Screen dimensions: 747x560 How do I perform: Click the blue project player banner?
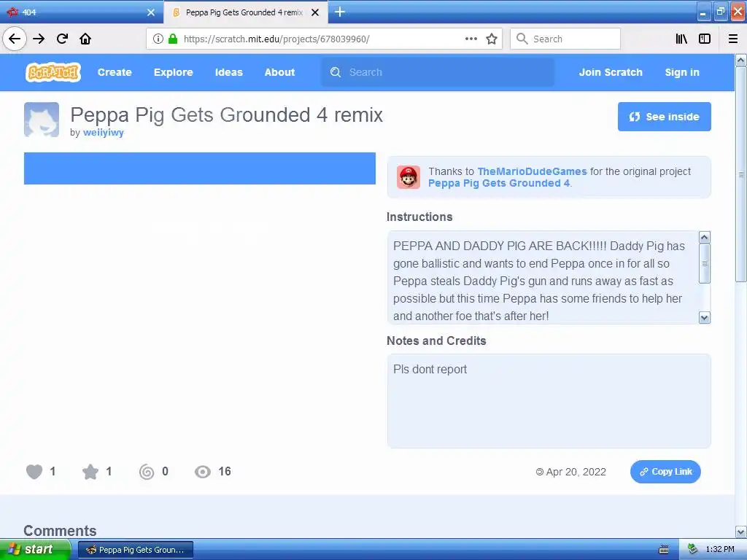[200, 168]
